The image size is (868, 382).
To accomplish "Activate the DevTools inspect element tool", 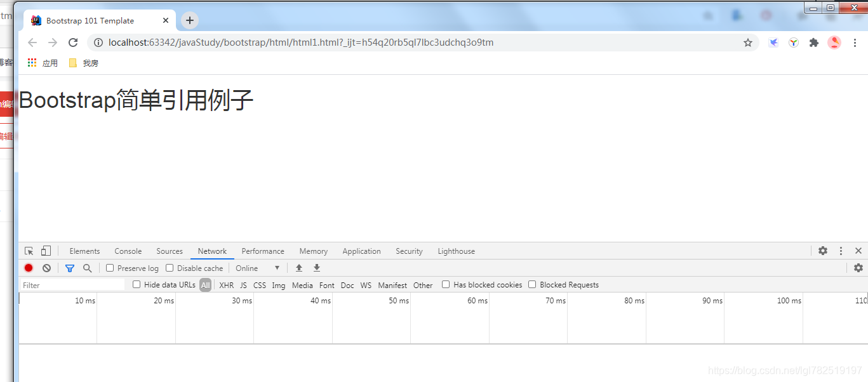I will point(29,251).
